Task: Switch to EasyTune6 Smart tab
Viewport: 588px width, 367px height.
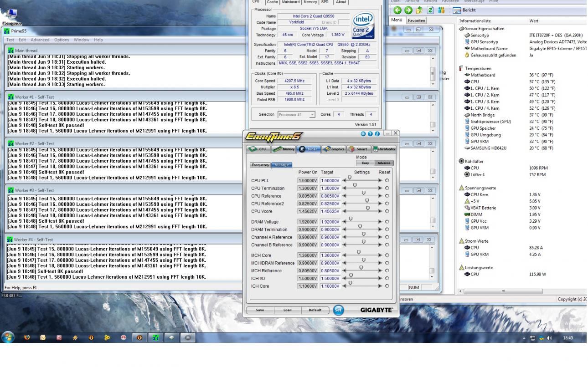Action: tap(359, 149)
